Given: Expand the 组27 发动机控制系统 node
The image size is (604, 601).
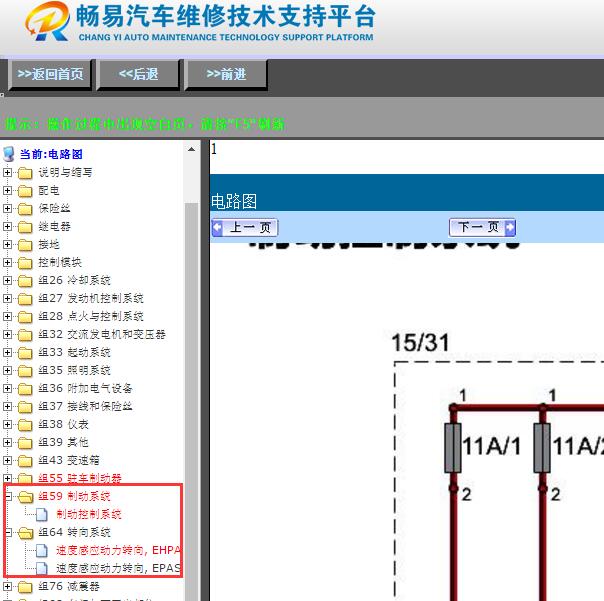Looking at the screenshot, I should tap(7, 298).
